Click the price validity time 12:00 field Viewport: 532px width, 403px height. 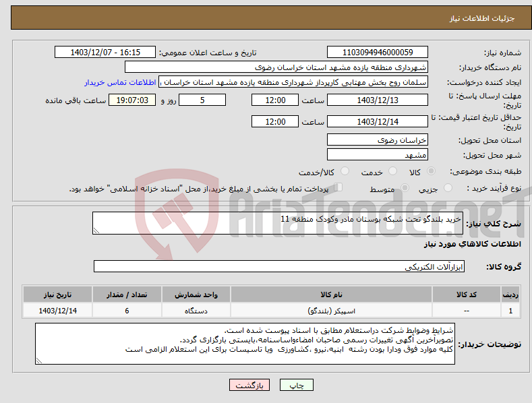click(x=275, y=121)
